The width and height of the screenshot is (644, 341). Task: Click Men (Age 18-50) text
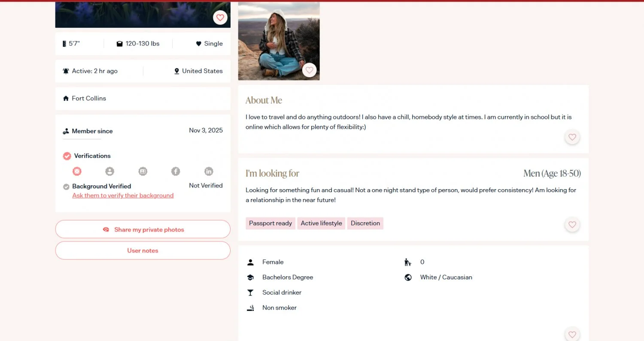pyautogui.click(x=552, y=173)
